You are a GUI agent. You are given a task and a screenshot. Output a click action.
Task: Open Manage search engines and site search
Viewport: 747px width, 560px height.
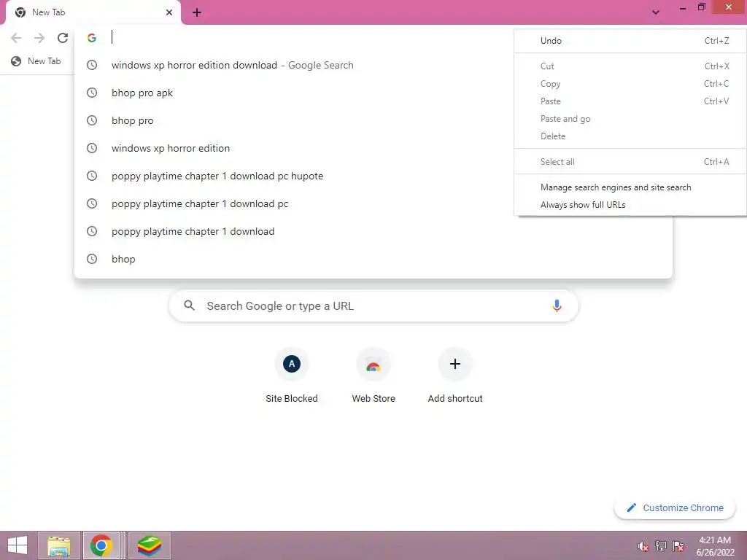click(x=630, y=187)
